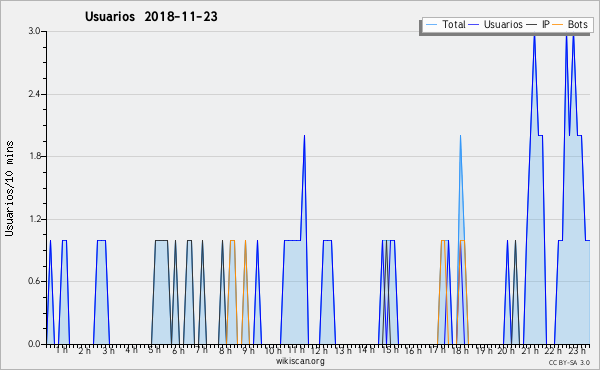
Task: Click the y-axis value 0.0
Action: (34, 344)
